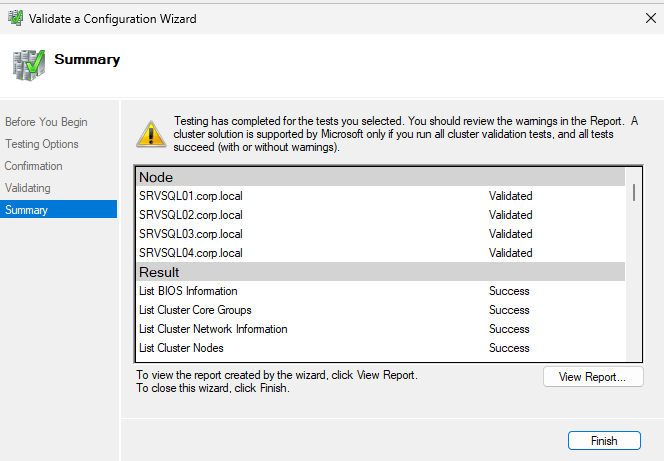Select the SRVSQL01.corp.local row
Image resolution: width=664 pixels, height=461 pixels.
point(381,196)
